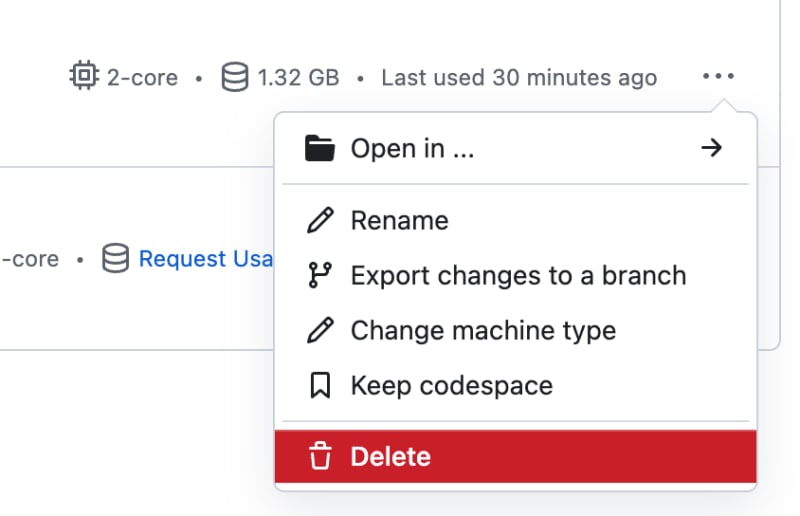Screen dimensions: 800x516
Task: Expand the Open in submenu arrow
Action: tap(711, 148)
